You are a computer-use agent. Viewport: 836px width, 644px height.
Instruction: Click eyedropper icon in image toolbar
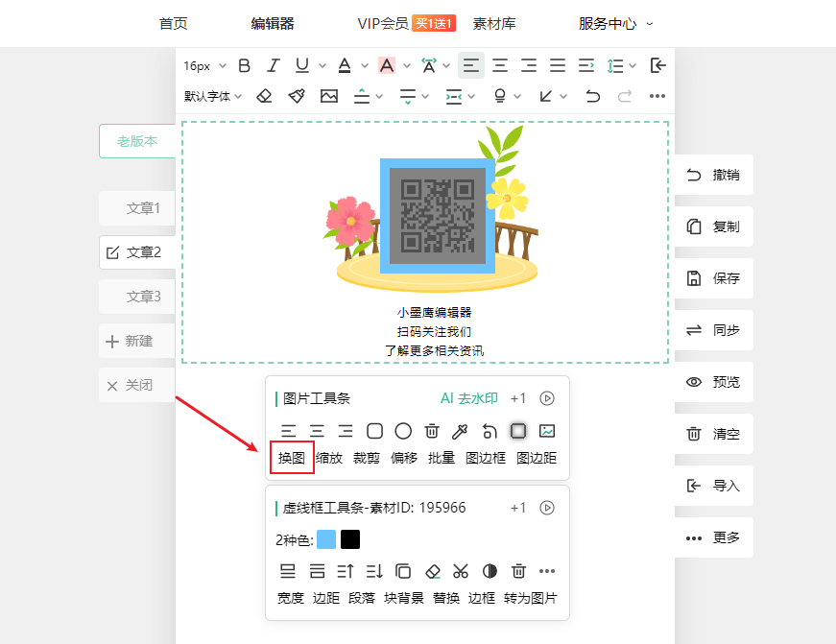tap(460, 431)
